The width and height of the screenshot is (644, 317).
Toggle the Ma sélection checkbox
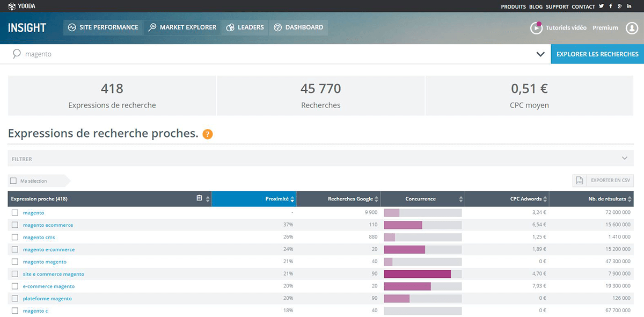[x=13, y=181]
